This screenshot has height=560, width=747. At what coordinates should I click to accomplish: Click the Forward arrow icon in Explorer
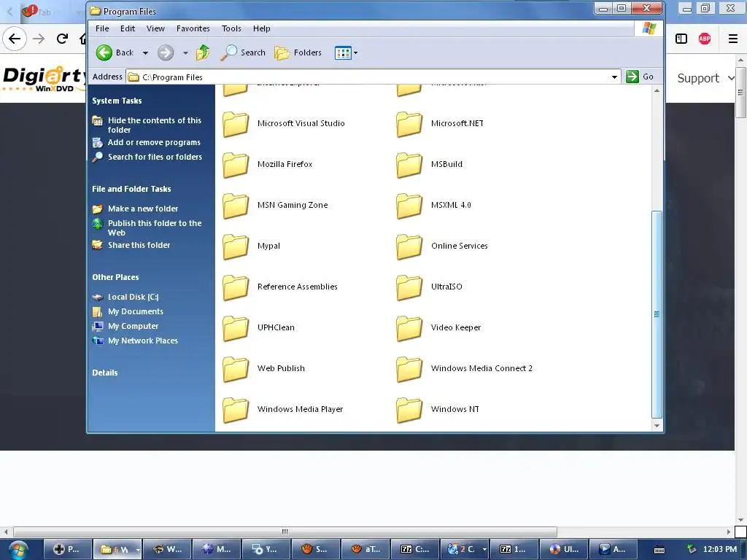click(166, 52)
